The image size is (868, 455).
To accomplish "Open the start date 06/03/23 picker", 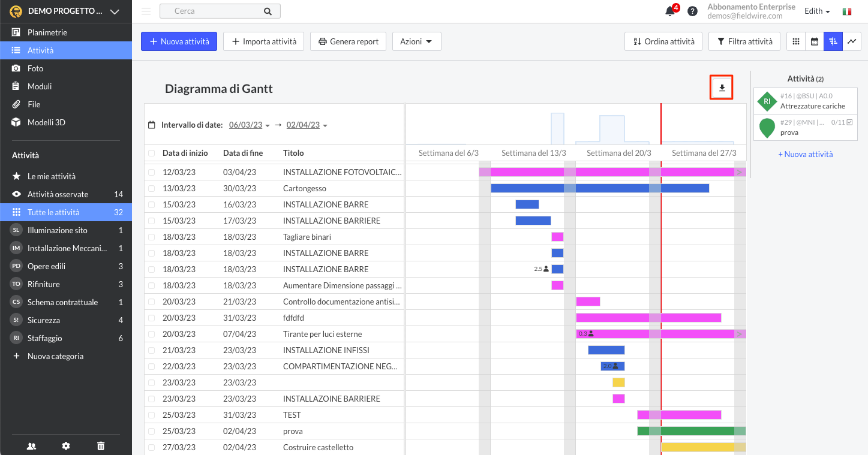I will [x=249, y=125].
